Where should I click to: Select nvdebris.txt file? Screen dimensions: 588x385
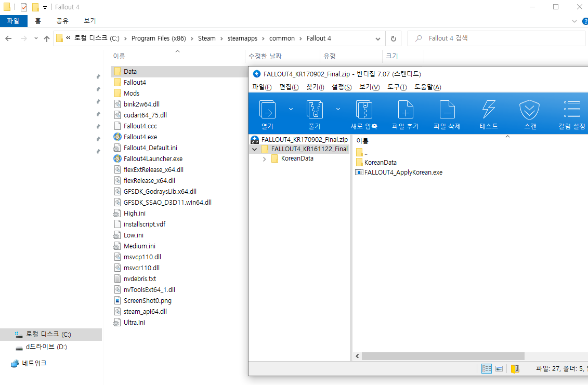tap(139, 279)
